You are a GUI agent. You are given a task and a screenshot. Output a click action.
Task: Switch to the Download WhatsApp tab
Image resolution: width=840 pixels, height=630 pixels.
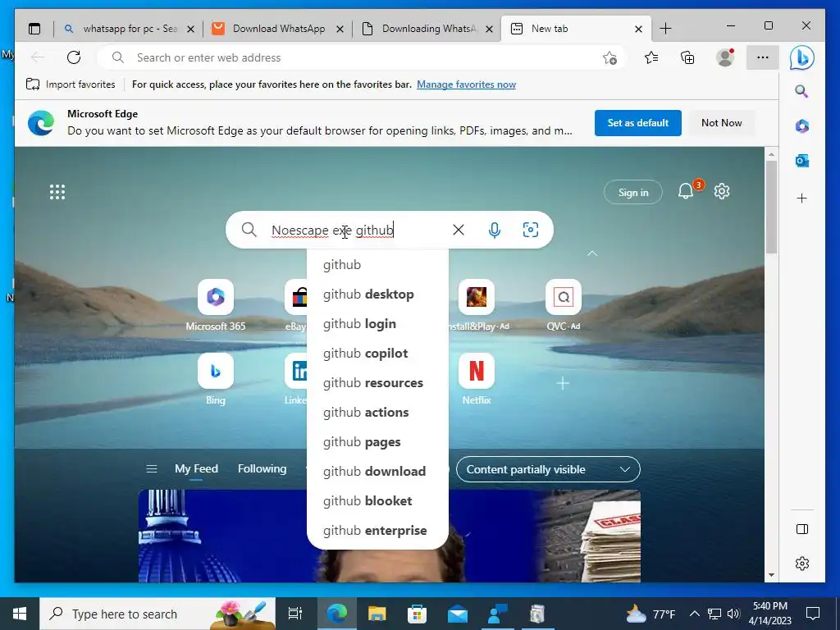[x=277, y=29]
